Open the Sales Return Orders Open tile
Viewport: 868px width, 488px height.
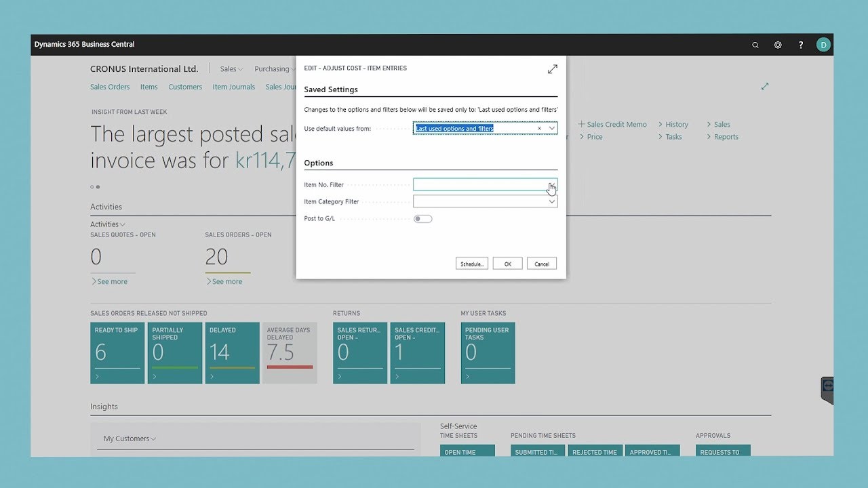pyautogui.click(x=360, y=353)
